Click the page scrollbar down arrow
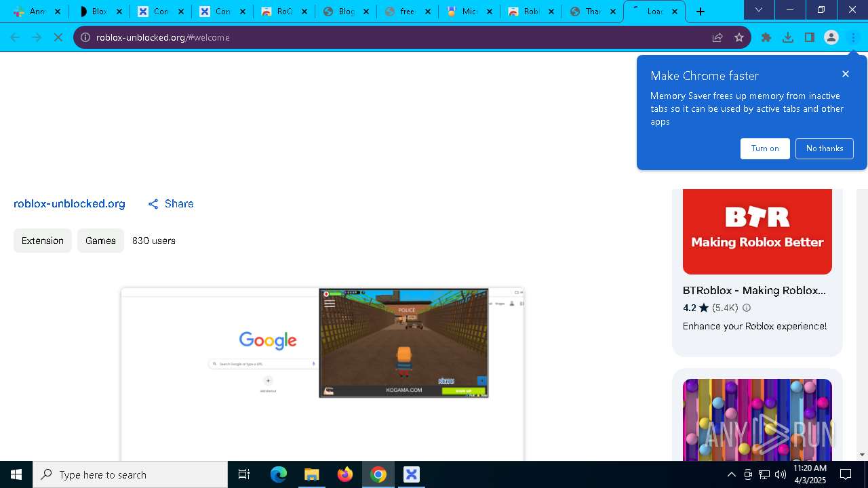868x488 pixels. (x=862, y=455)
